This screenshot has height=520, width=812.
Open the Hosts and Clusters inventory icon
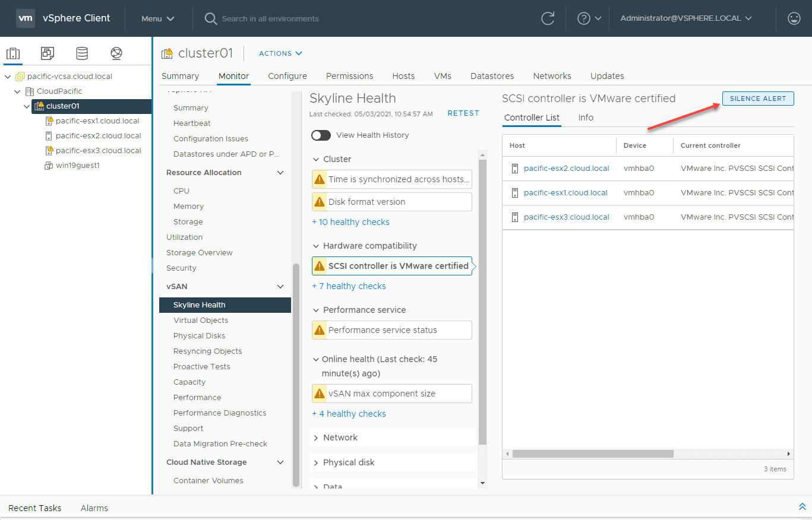click(13, 53)
